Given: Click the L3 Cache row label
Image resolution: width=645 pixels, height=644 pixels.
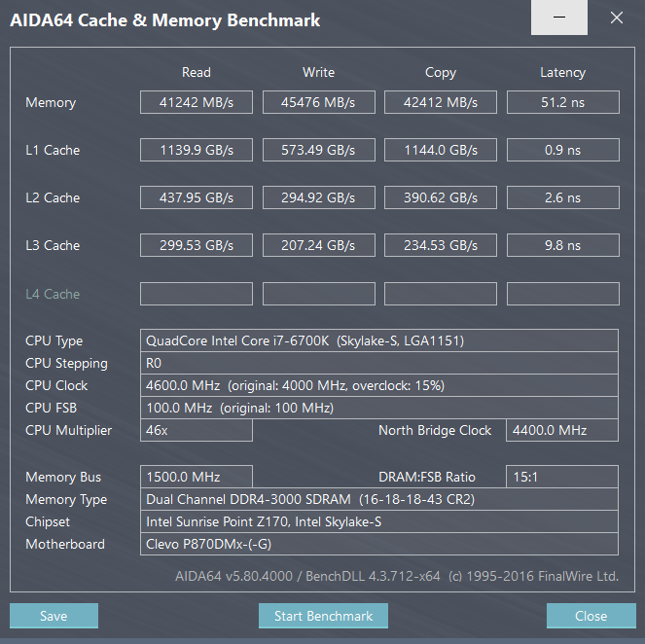Looking at the screenshot, I should coord(53,245).
